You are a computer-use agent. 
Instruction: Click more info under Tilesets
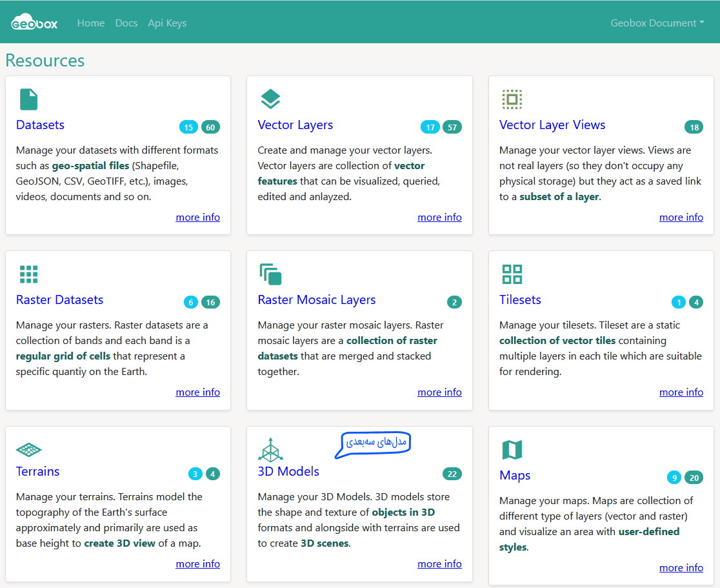[681, 392]
